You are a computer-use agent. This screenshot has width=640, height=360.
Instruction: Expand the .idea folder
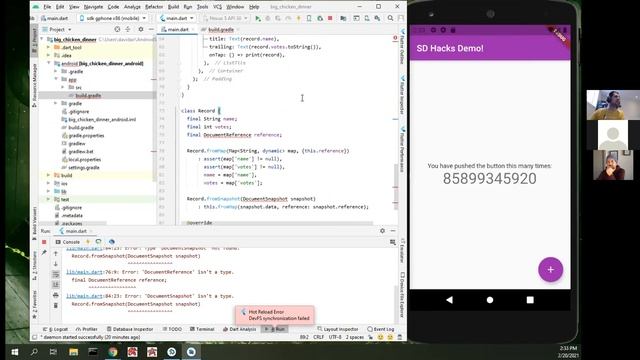coord(48,56)
